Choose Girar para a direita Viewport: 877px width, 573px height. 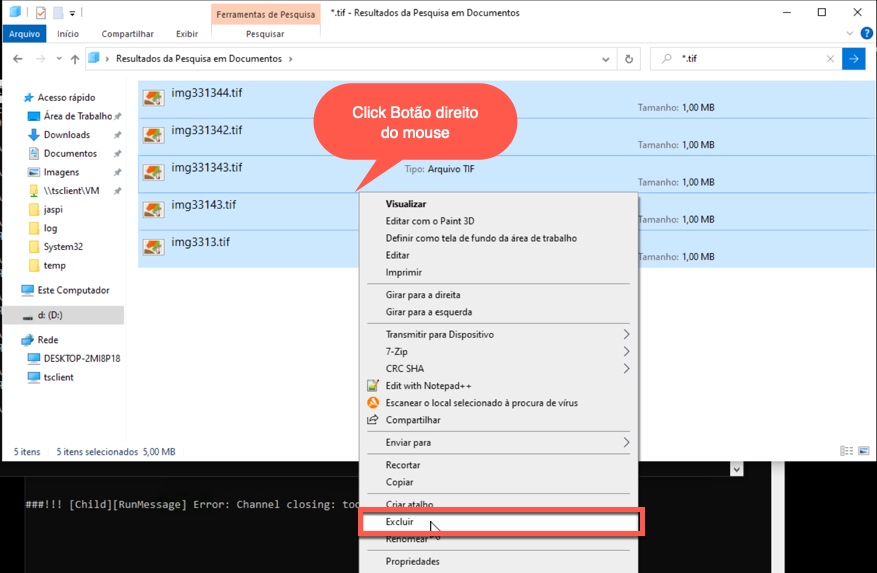423,295
